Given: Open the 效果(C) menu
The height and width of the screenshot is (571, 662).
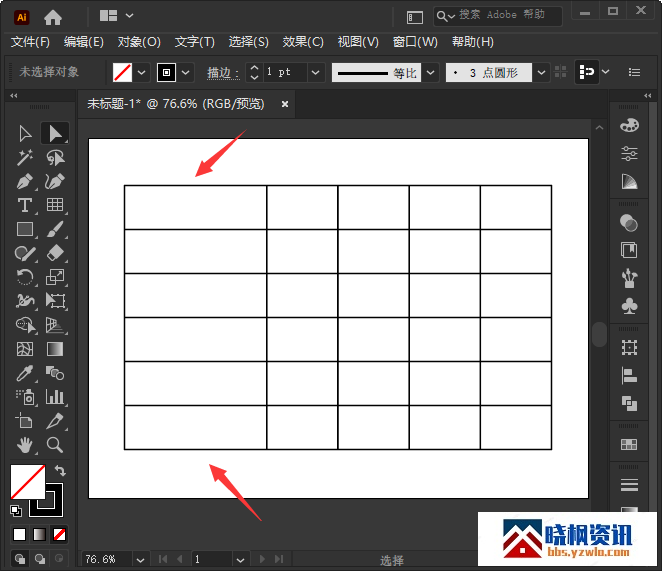Looking at the screenshot, I should click(x=303, y=42).
